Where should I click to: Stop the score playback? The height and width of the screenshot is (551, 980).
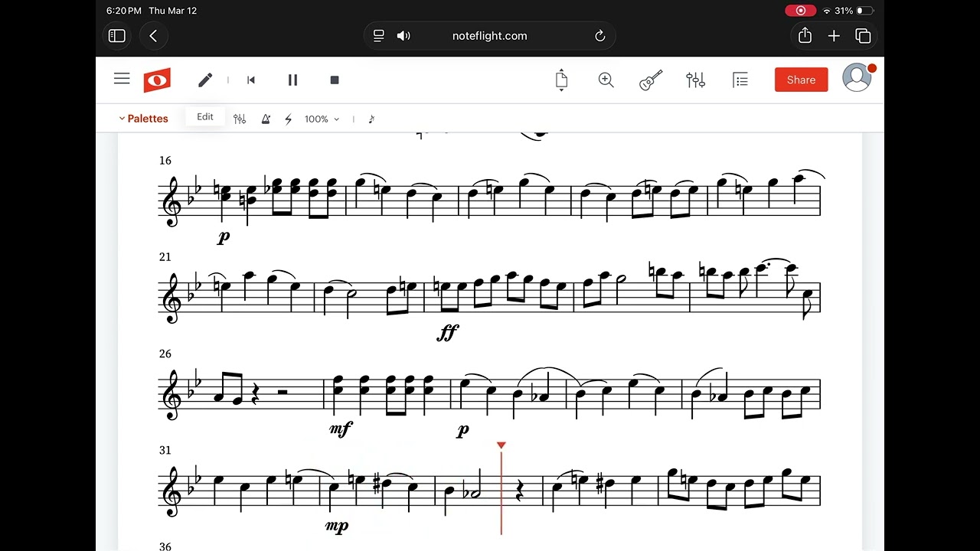click(335, 80)
